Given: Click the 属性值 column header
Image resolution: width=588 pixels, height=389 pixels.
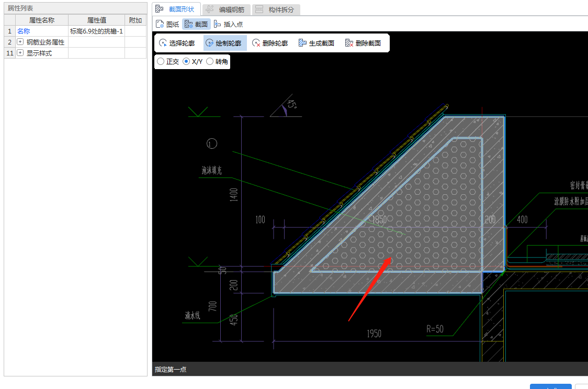Looking at the screenshot, I should (x=96, y=20).
